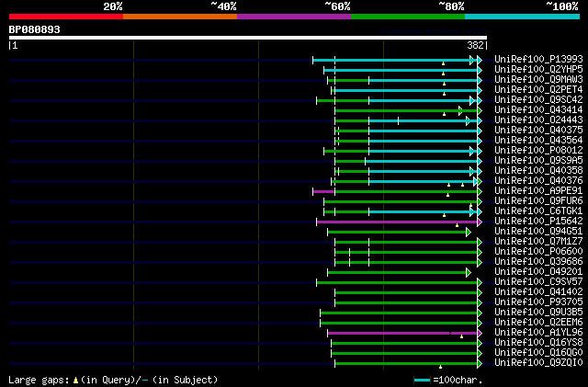The height and width of the screenshot is (387, 588).
Task: Click the green alignment bar of UniRef100_O49201
Action: coord(399,273)
